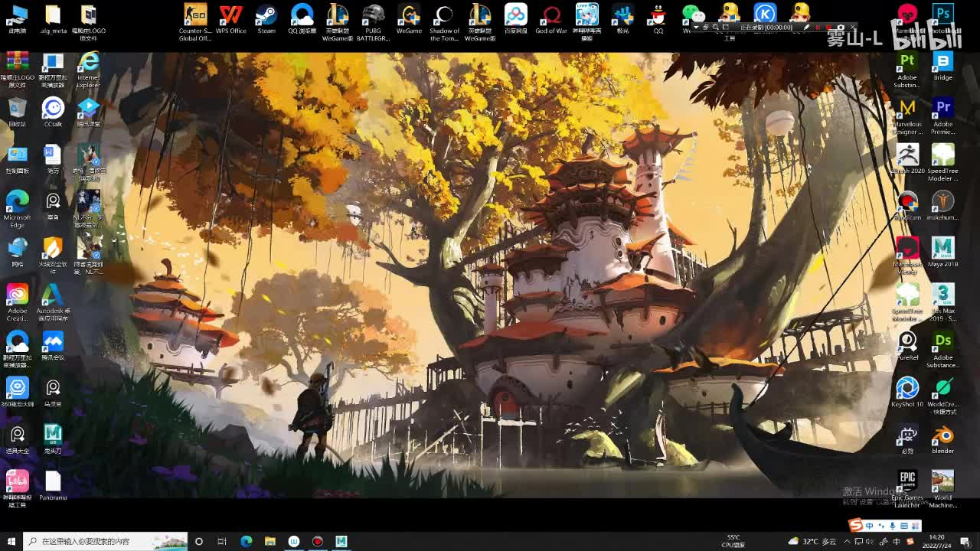Open the ZBrush 2020 shortcut
Viewport: 980px width, 551px height.
click(907, 155)
